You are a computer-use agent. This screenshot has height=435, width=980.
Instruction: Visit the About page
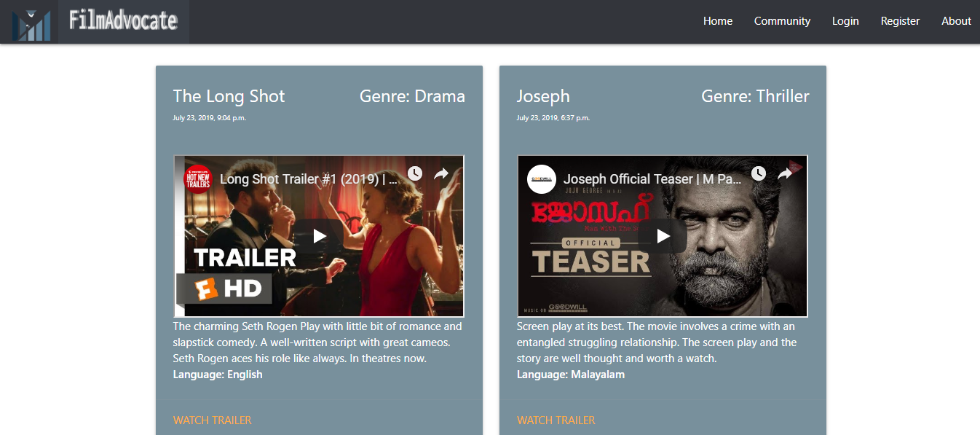[956, 21]
